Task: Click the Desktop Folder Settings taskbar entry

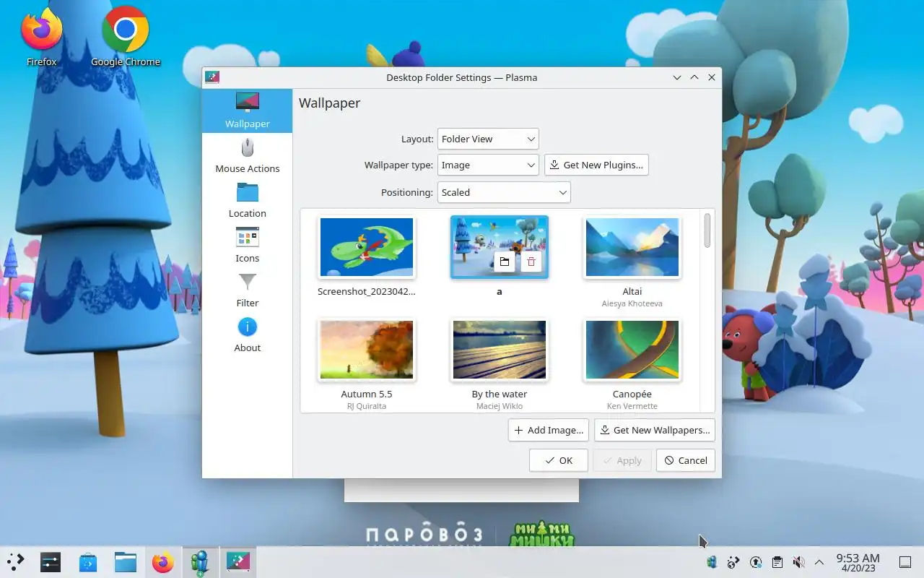Action: tap(237, 561)
